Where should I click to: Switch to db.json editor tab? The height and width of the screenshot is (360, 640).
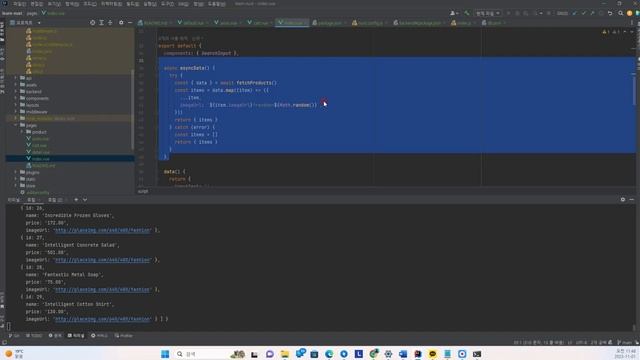tap(494, 23)
